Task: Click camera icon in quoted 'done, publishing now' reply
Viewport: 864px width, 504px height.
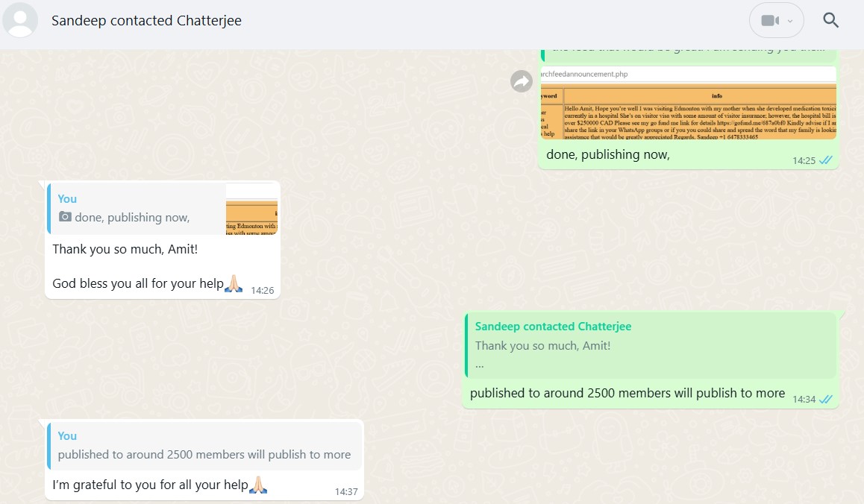Action: pos(65,218)
